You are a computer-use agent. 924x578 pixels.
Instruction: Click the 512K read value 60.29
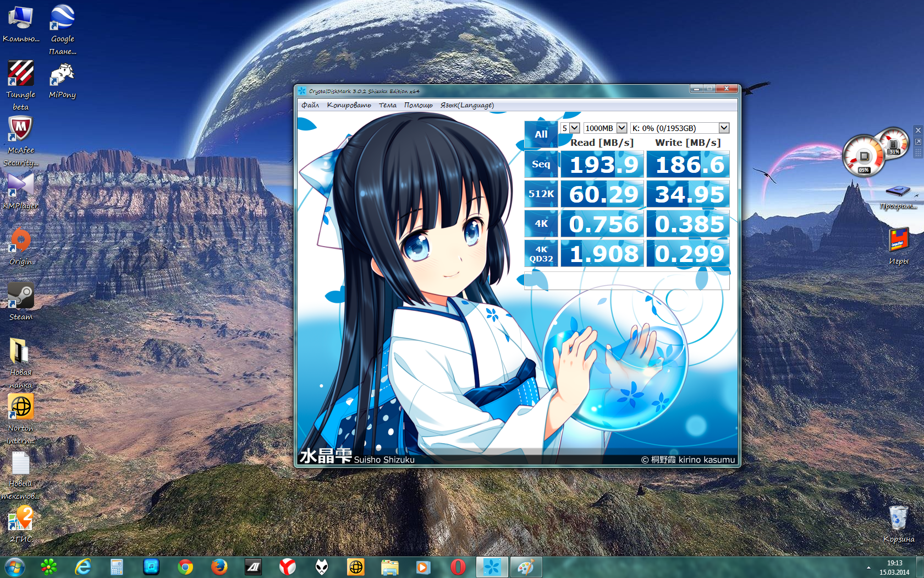(x=602, y=194)
